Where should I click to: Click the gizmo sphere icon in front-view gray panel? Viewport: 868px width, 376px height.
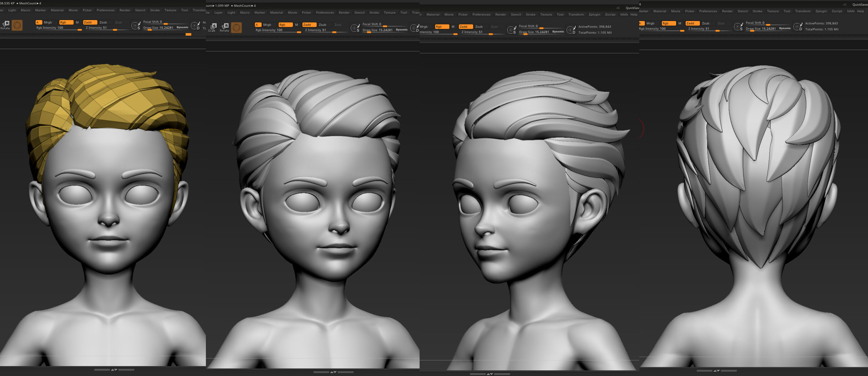236,28
